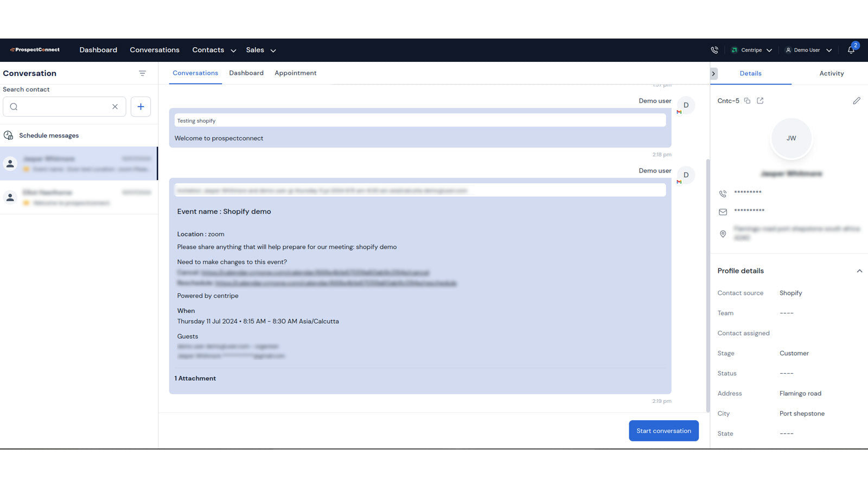The image size is (868, 488).
Task: Select the first highlighted conversation in list
Action: pyautogui.click(x=79, y=164)
